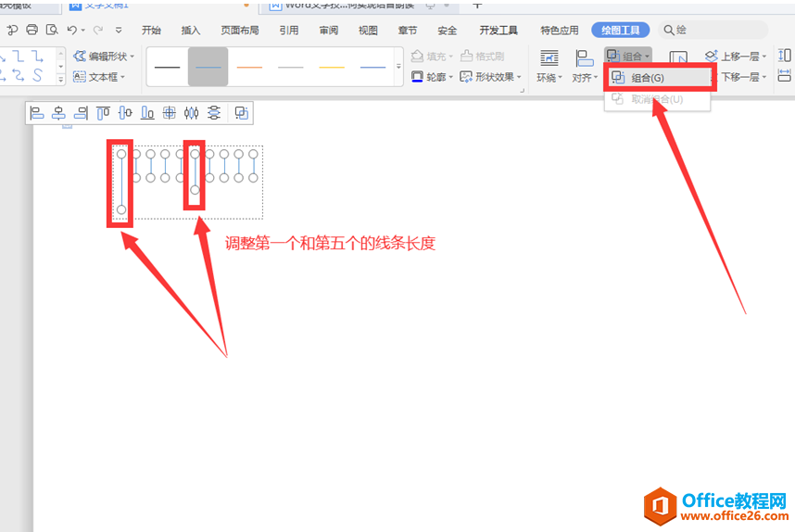This screenshot has width=795, height=532.
Task: Click align middle vertically in floating toolbar
Action: [125, 112]
